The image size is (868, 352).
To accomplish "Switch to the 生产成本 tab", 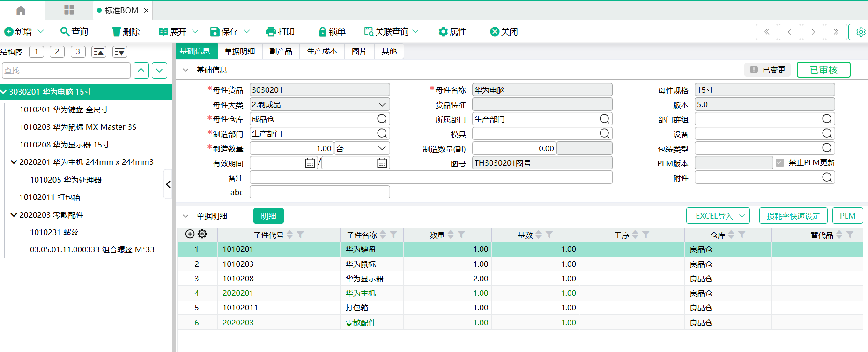I will coord(322,51).
